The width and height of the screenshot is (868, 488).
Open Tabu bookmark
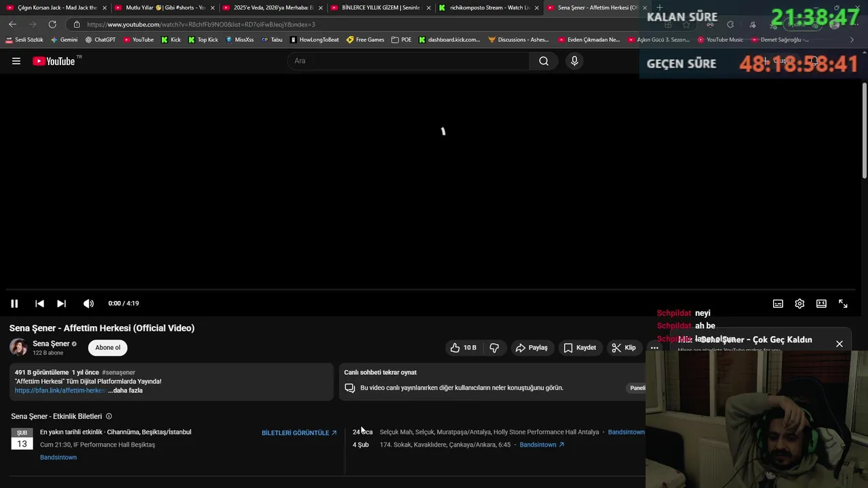point(271,40)
